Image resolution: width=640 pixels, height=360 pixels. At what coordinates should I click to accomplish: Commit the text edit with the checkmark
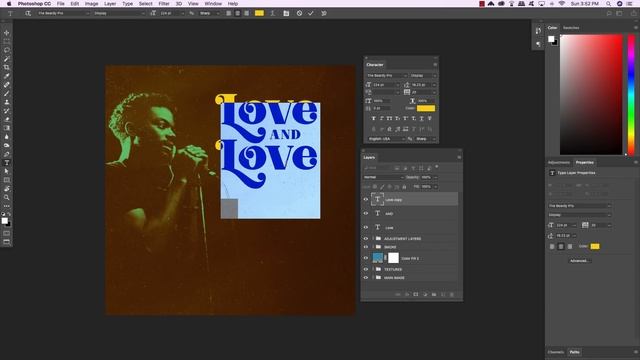(x=311, y=13)
